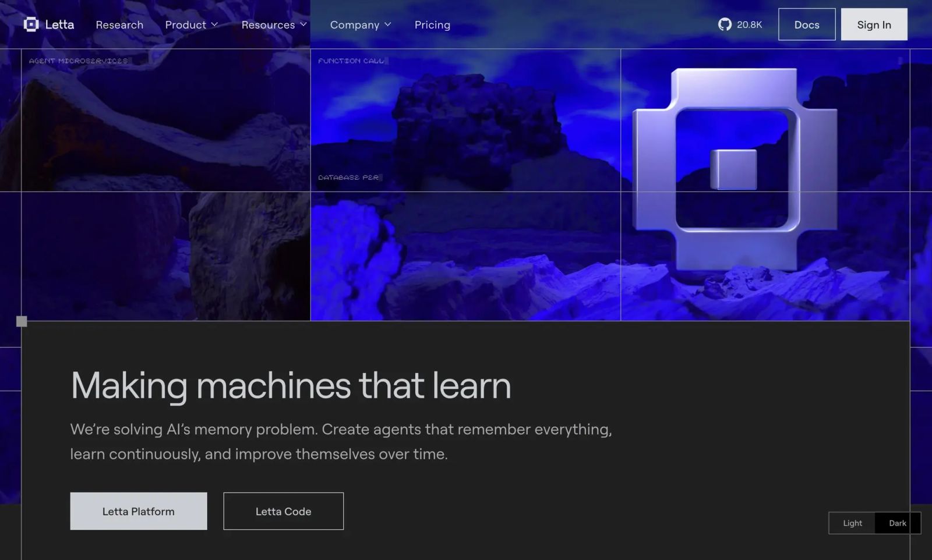Click the "Making machines that learn" headline
The image size is (932, 560).
pyautogui.click(x=291, y=386)
